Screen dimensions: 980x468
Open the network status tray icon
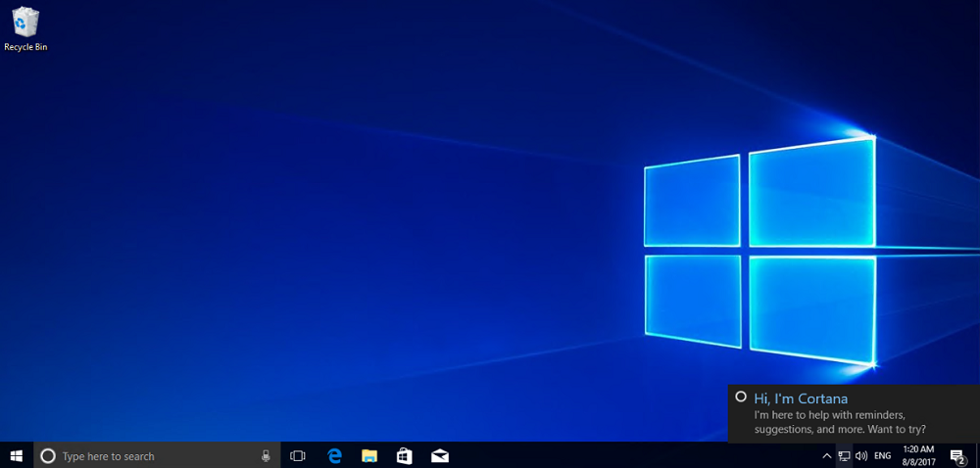(x=844, y=456)
